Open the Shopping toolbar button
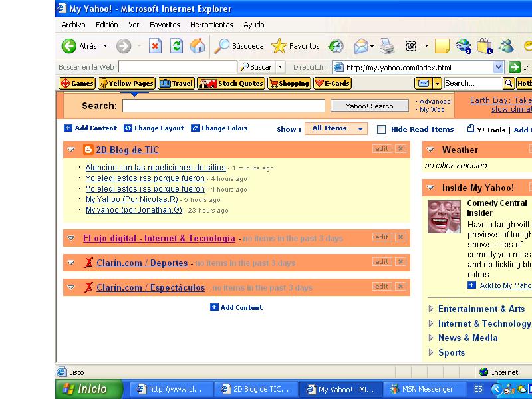The image size is (532, 399). [289, 84]
